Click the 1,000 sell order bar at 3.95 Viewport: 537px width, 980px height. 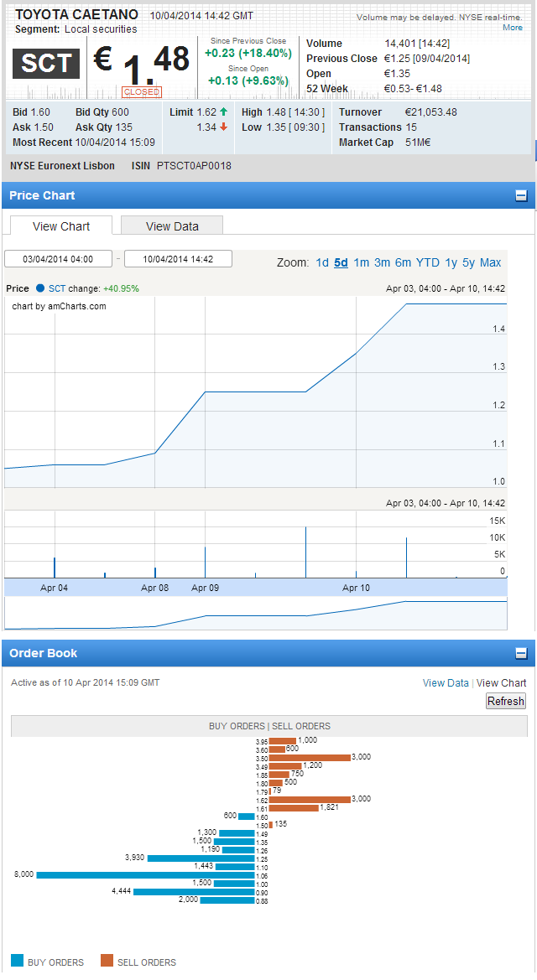(x=283, y=740)
